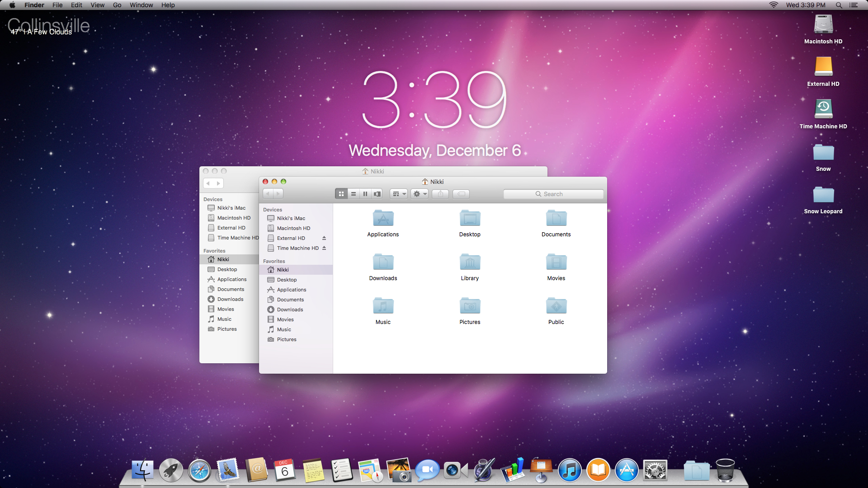The height and width of the screenshot is (488, 868).
Task: Select Nikki's iMac in front sidebar
Action: coord(296,218)
